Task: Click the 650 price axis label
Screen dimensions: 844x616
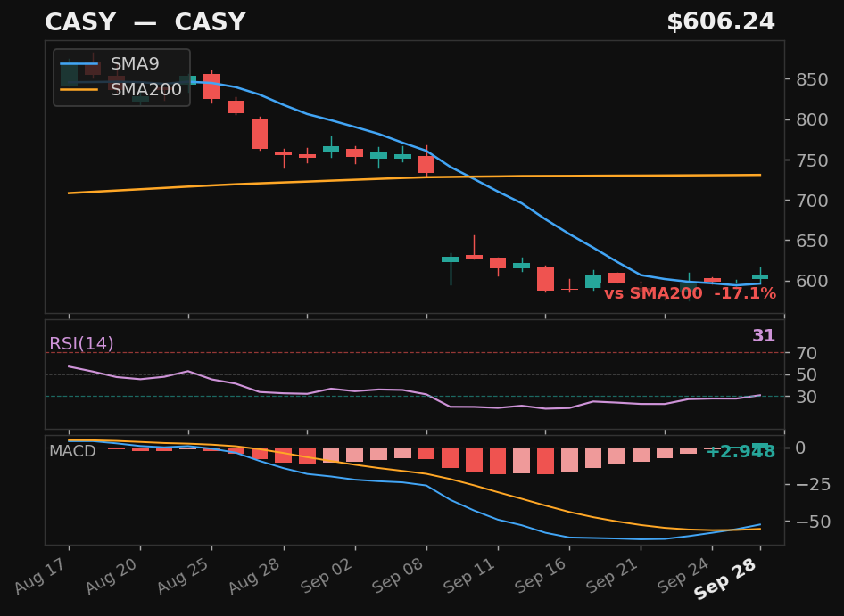Action: [812, 241]
